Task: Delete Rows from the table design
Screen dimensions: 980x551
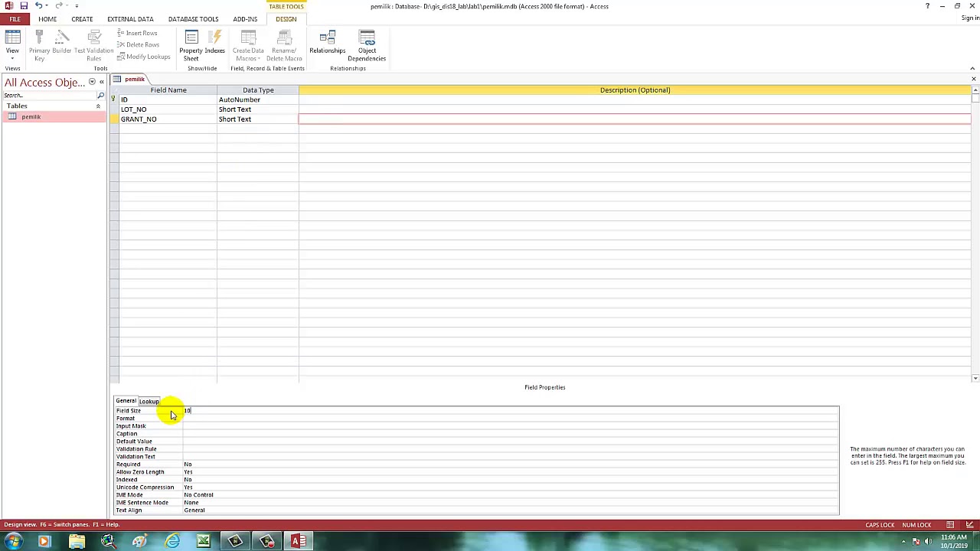Action: (x=138, y=44)
